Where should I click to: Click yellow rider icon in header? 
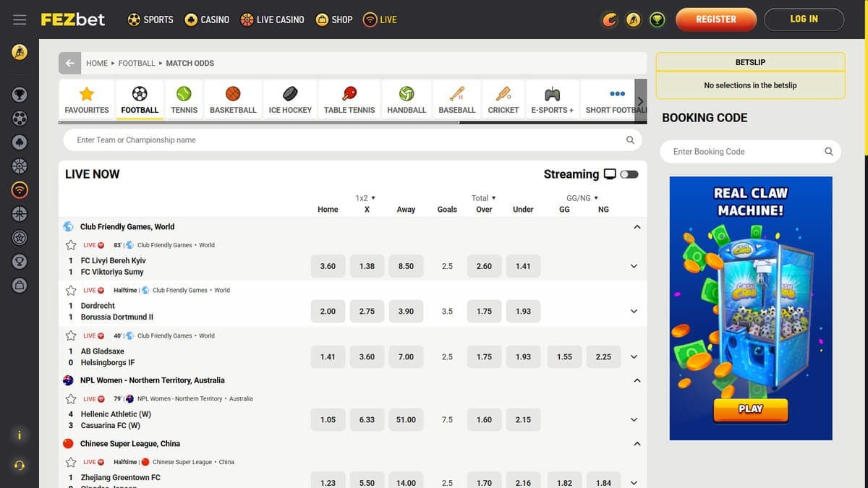[x=634, y=20]
